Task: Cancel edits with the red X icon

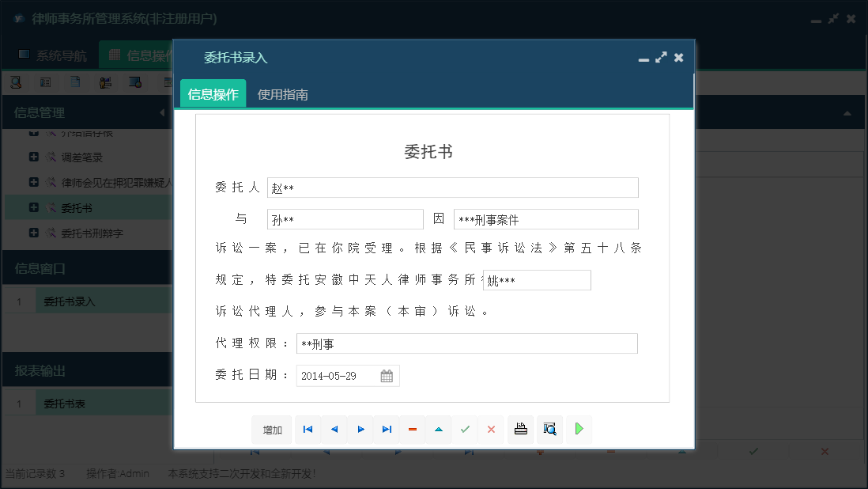Action: tap(490, 430)
